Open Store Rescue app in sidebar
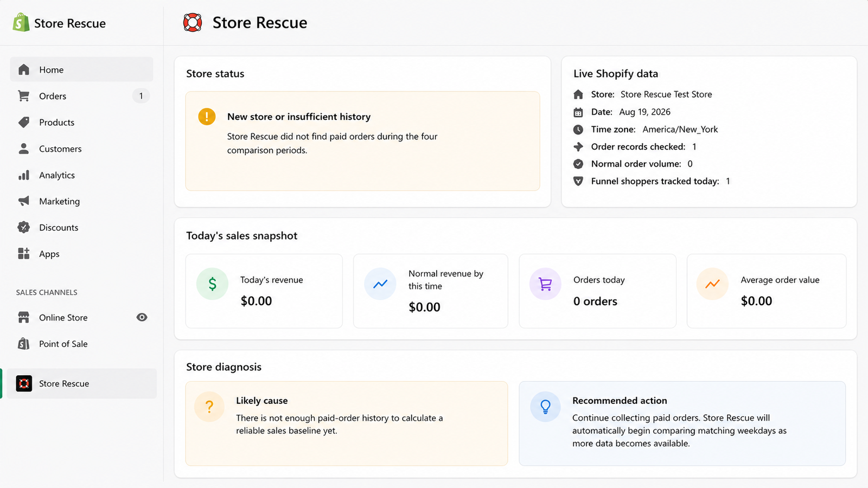 coord(81,383)
